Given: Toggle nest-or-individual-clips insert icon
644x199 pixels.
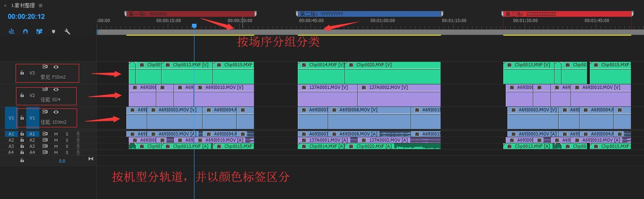Looking at the screenshot, I should (11, 32).
